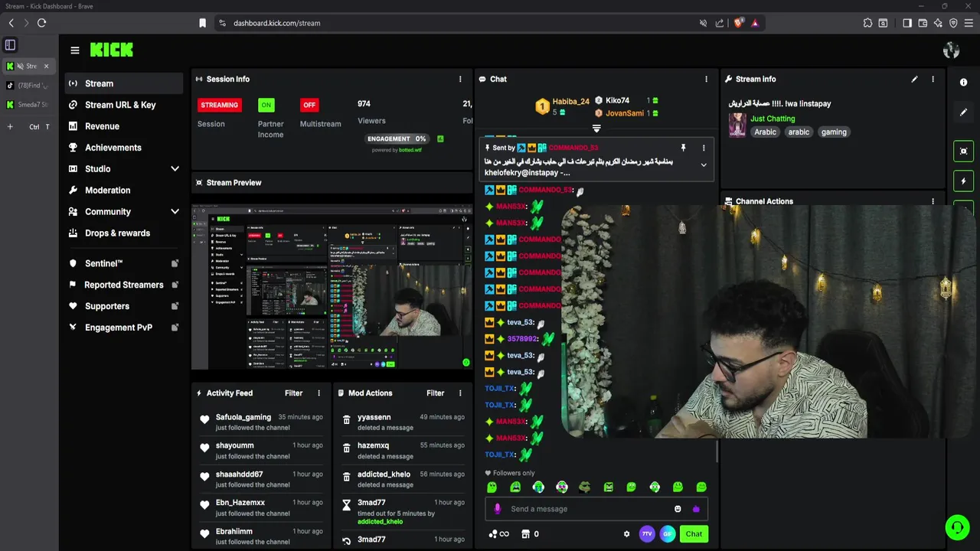This screenshot has width=980, height=551.
Task: Open Session Info three-dot options
Action: pos(460,79)
